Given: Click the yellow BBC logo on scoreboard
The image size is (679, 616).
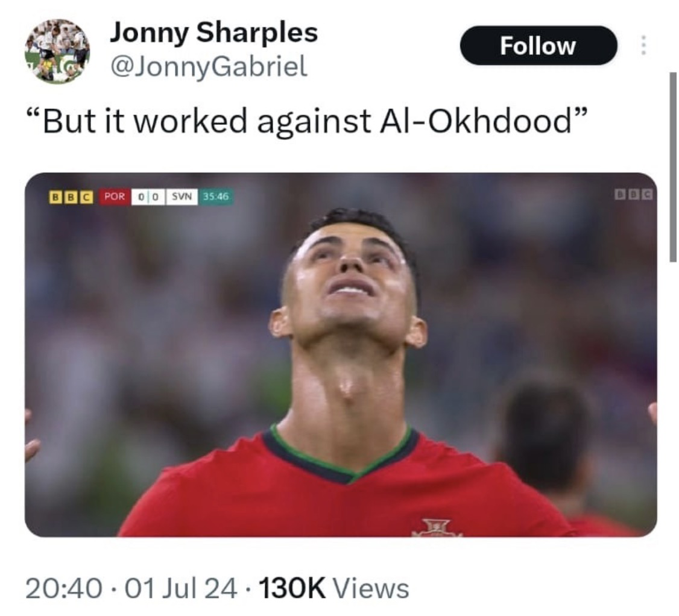Looking at the screenshot, I should (71, 197).
